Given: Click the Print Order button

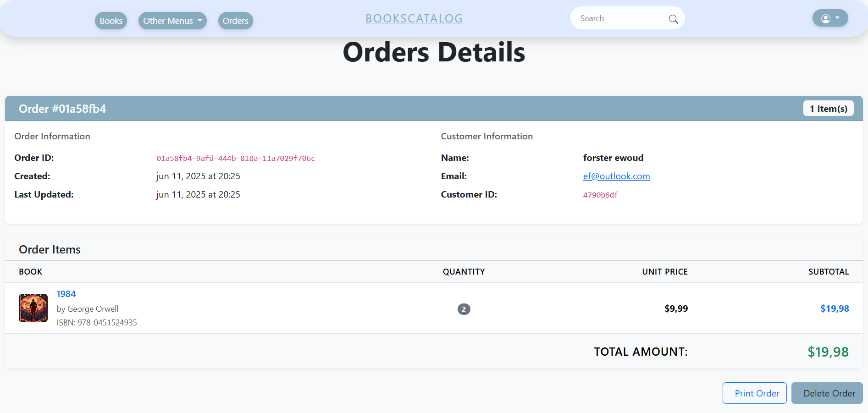Looking at the screenshot, I should (754, 393).
